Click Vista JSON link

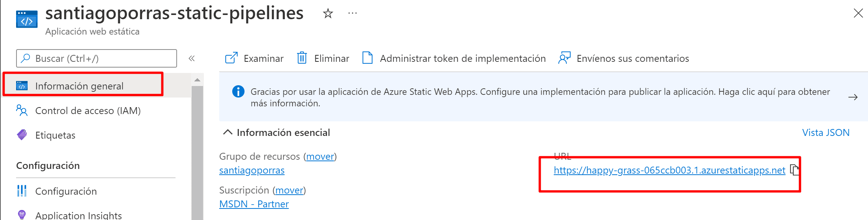tap(826, 132)
